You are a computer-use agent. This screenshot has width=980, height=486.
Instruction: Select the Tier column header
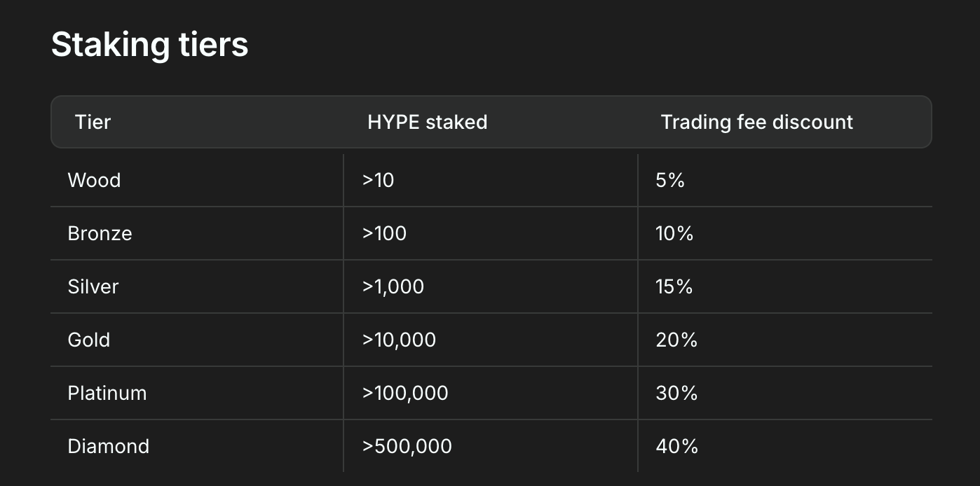click(93, 123)
